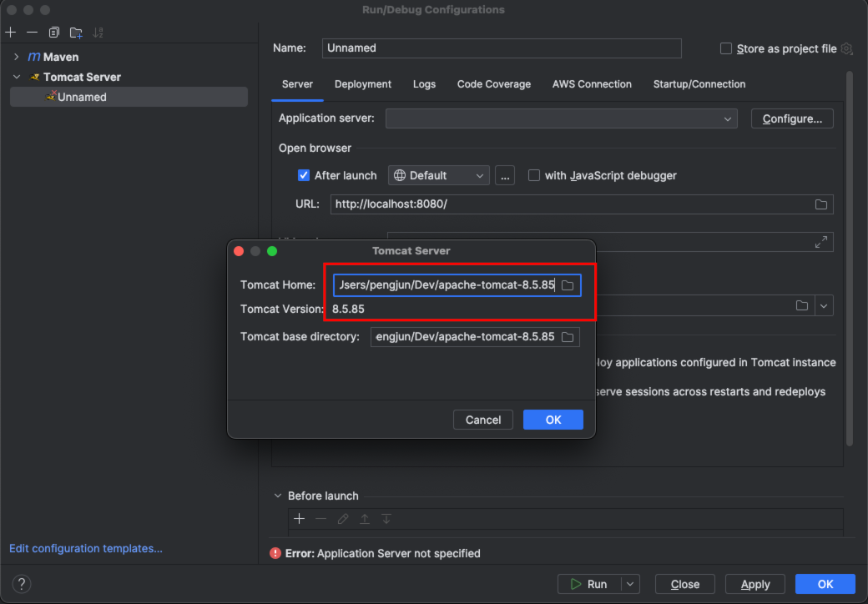Viewport: 868px width, 604px height.
Task: Open browser options ellipsis button
Action: point(505,175)
